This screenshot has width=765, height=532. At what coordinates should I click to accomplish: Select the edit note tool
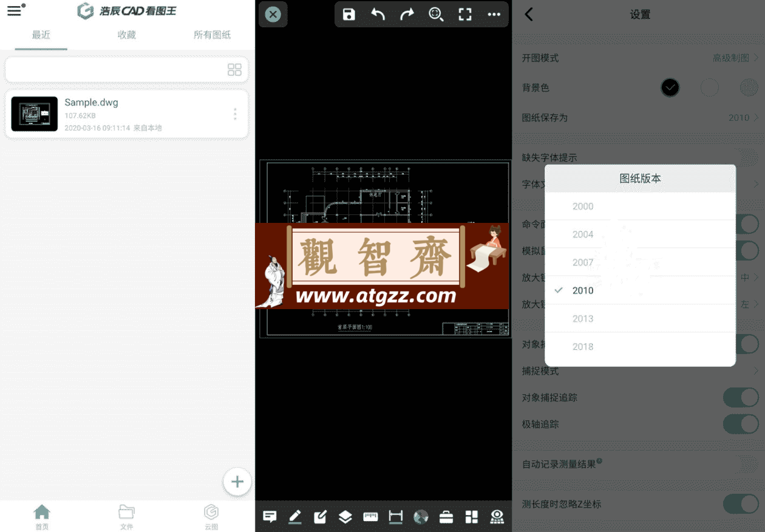point(320,517)
